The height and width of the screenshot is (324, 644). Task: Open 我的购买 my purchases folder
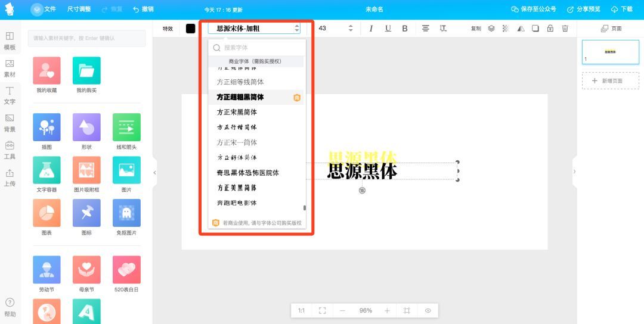(x=86, y=75)
